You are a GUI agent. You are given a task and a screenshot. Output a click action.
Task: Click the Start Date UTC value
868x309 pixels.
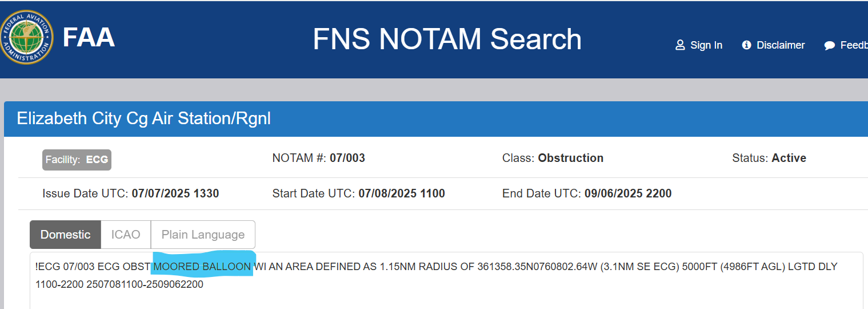coord(402,193)
